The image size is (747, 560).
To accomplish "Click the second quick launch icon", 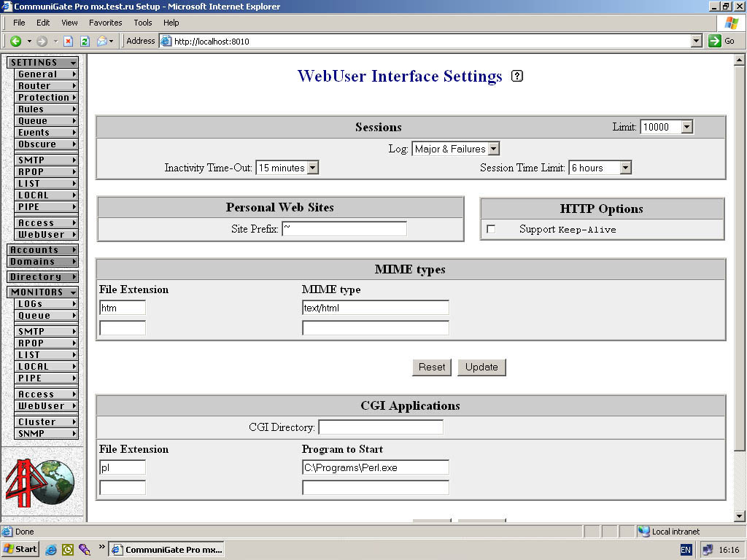I will click(68, 550).
